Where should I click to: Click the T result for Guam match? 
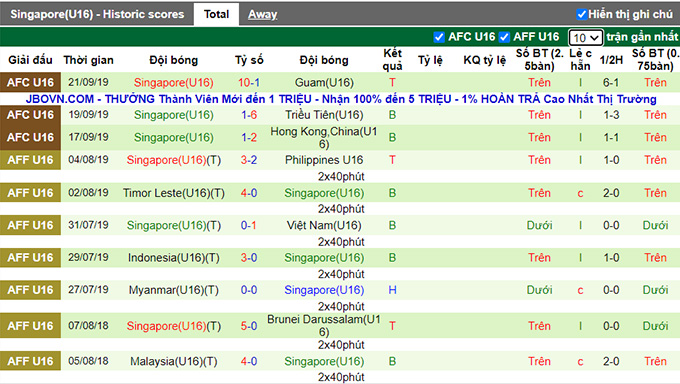click(x=392, y=82)
